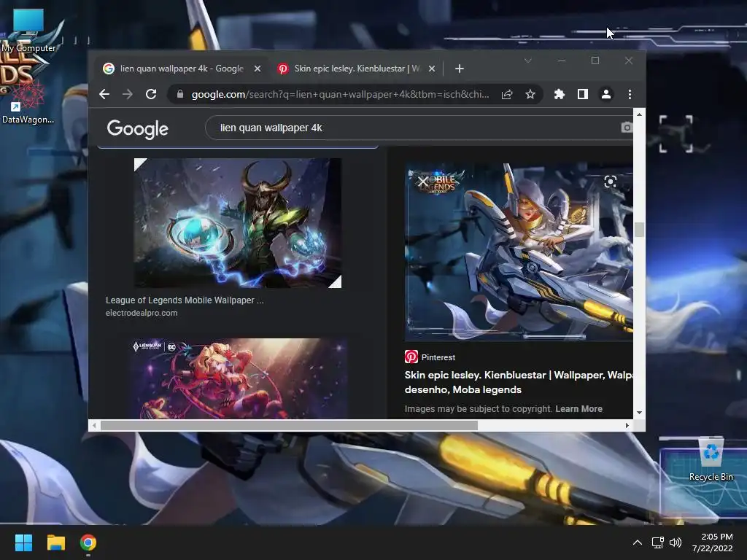Image resolution: width=747 pixels, height=560 pixels.
Task: View site information via the lock icon
Action: [180, 94]
